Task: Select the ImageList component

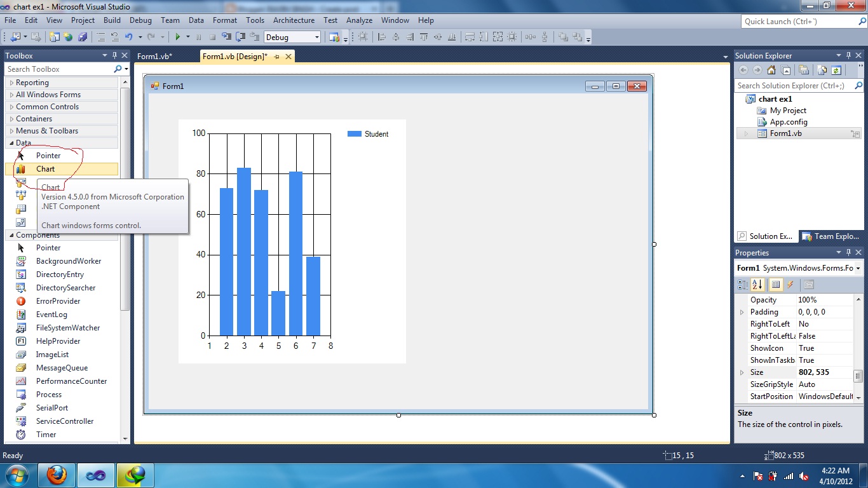Action: (x=62, y=355)
